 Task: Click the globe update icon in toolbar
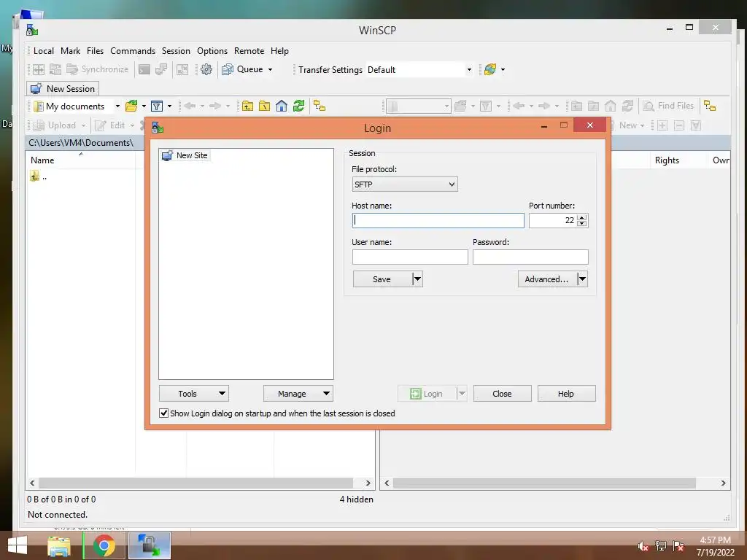tap(489, 69)
